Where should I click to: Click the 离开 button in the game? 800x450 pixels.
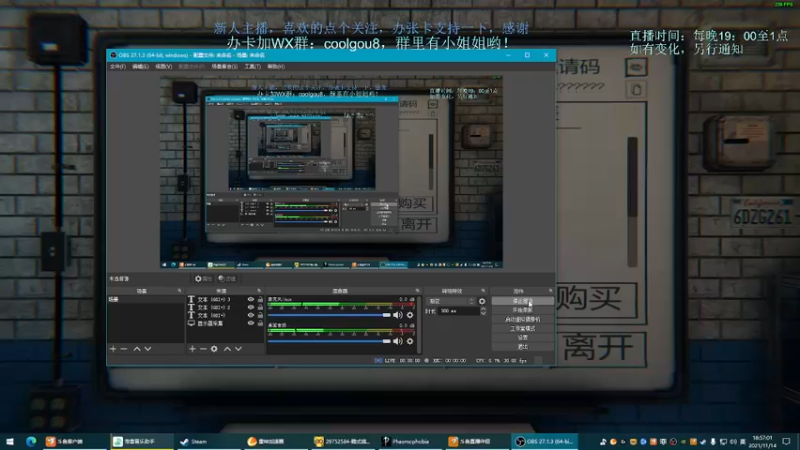pyautogui.click(x=601, y=348)
